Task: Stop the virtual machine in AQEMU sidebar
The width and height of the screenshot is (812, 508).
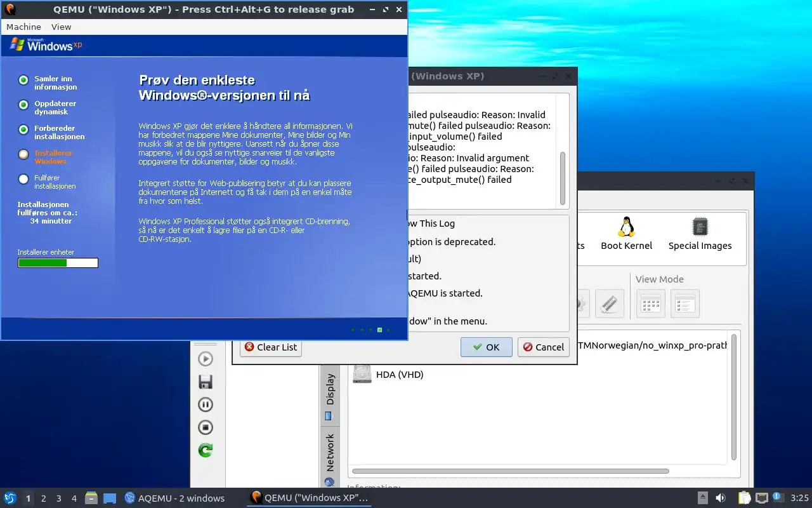Action: coord(206,427)
